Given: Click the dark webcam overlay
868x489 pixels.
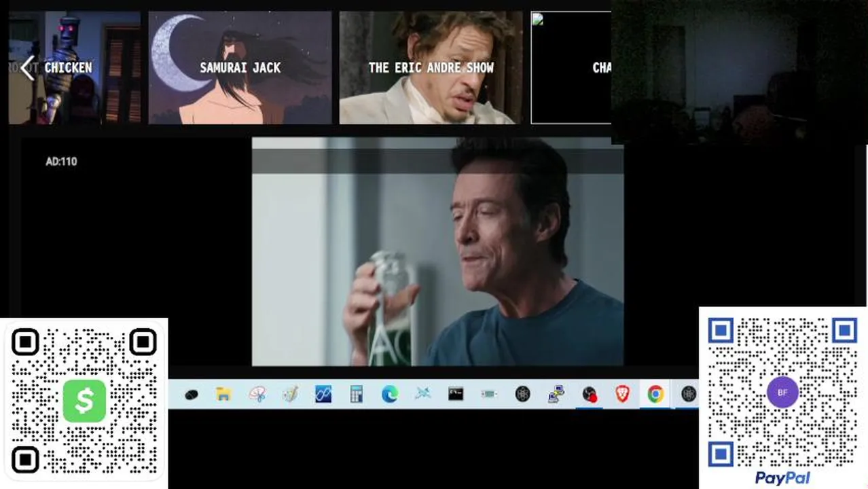Looking at the screenshot, I should [739, 71].
